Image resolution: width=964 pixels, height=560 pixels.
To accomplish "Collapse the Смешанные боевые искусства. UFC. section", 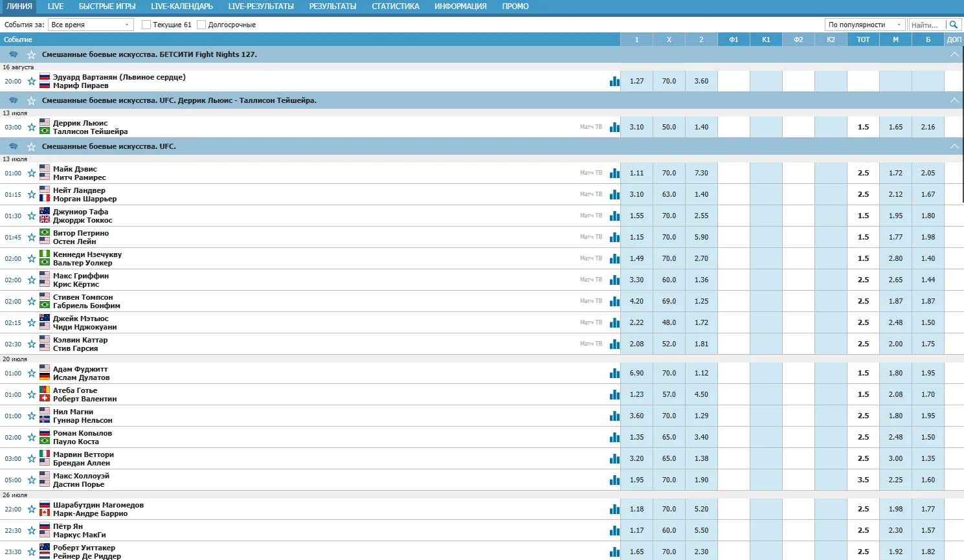I will [x=954, y=147].
